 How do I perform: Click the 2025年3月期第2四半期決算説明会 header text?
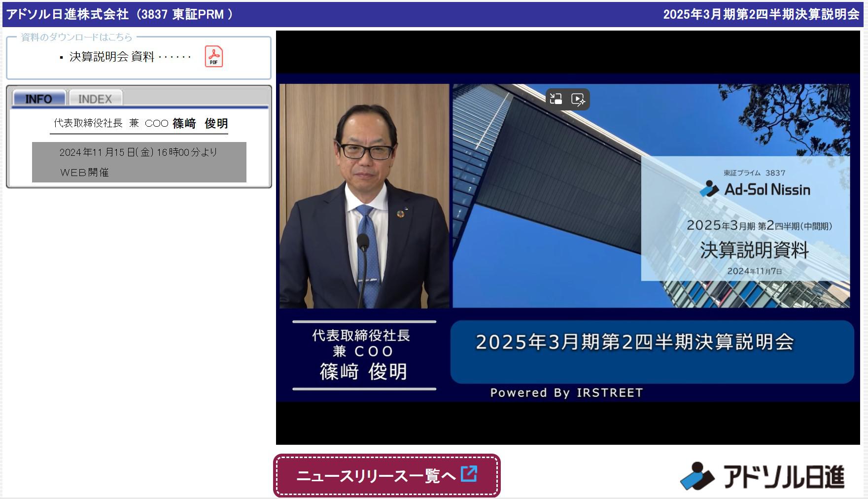[x=761, y=14]
